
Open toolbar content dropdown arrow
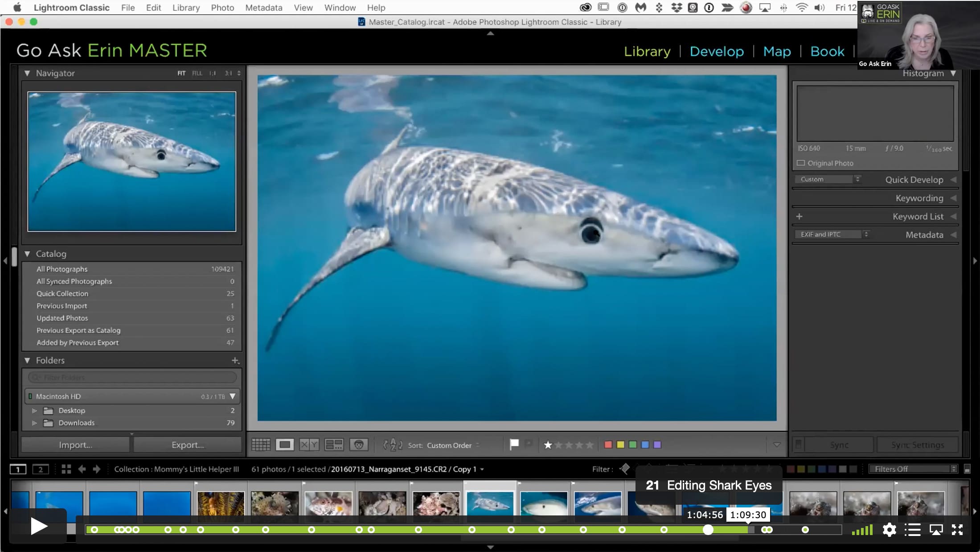[x=777, y=445]
